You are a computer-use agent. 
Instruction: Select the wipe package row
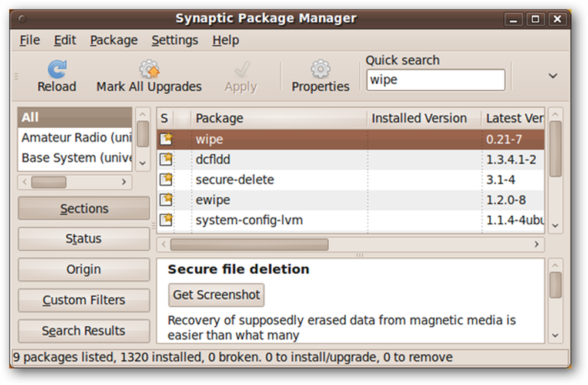click(350, 140)
